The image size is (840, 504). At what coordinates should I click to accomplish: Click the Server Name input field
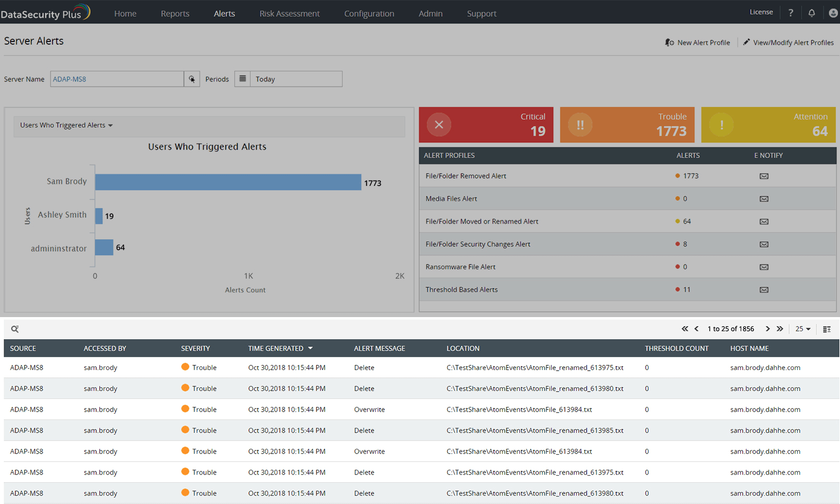pos(117,79)
